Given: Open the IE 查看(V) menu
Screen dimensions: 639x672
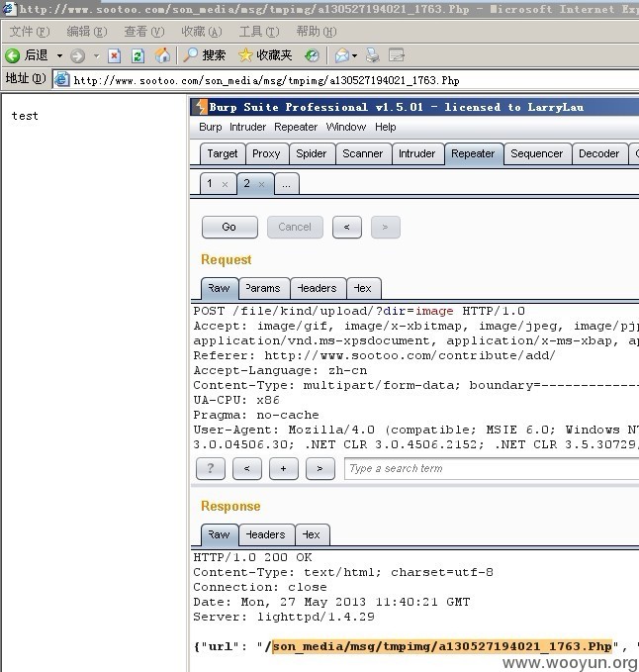Looking at the screenshot, I should 143,32.
